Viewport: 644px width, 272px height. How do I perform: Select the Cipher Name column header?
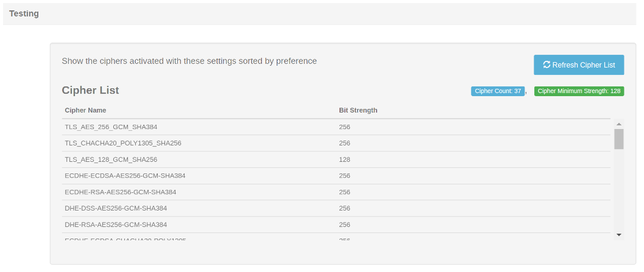click(x=85, y=110)
